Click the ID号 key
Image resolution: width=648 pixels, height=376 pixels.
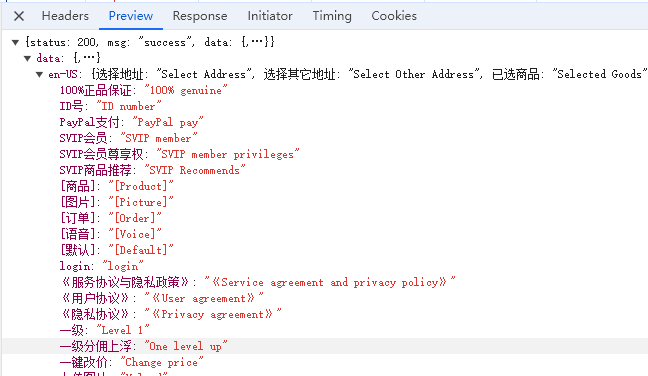tap(71, 106)
